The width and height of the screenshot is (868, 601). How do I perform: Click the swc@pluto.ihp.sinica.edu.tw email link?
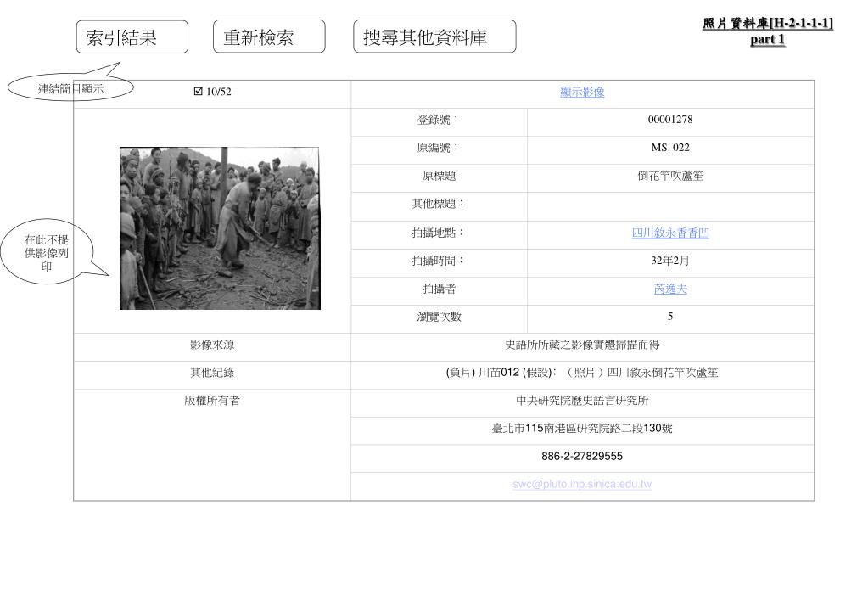point(582,484)
